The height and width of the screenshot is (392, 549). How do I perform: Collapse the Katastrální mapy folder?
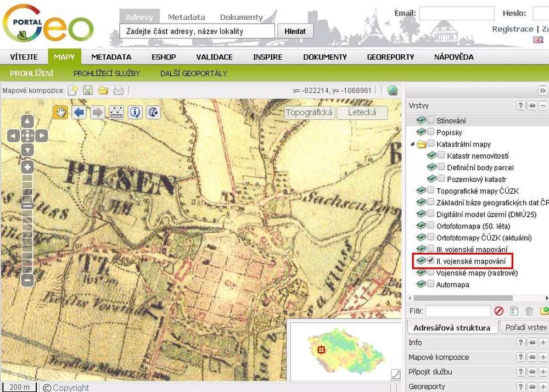tap(412, 144)
